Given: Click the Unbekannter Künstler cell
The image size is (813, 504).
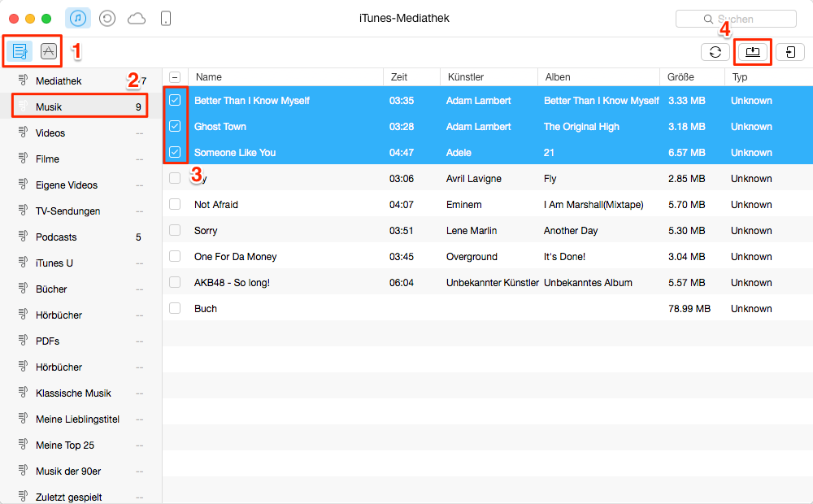Looking at the screenshot, I should pyautogui.click(x=492, y=283).
